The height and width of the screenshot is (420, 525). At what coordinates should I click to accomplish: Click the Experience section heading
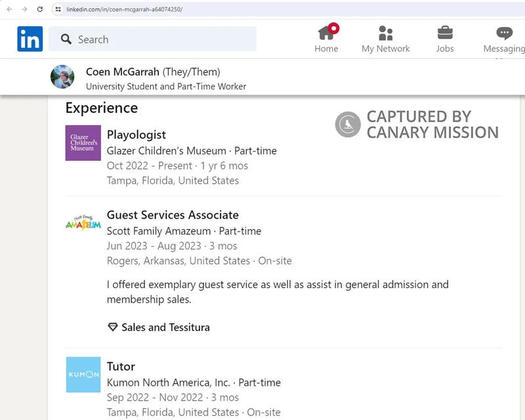(102, 108)
